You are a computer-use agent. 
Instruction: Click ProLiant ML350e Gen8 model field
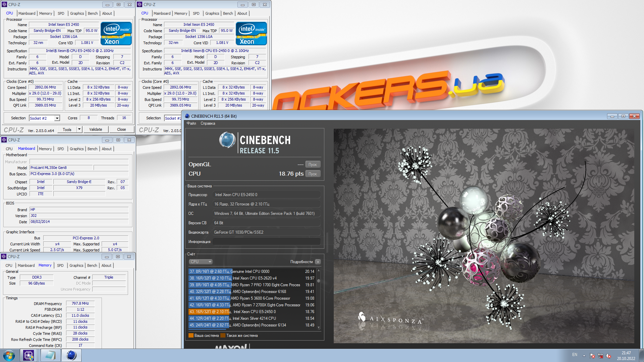coord(61,168)
